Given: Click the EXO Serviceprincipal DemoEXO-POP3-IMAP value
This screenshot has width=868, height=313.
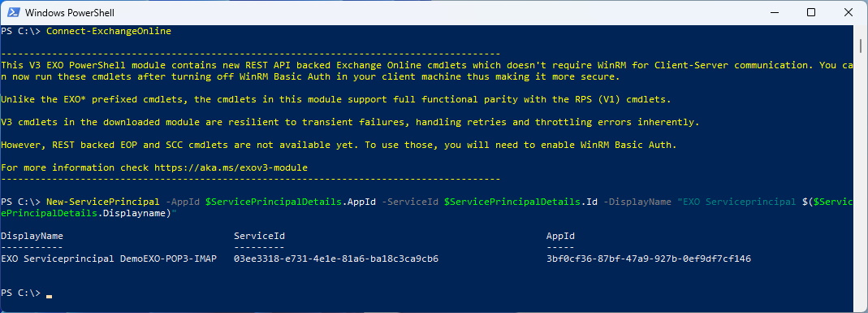Looking at the screenshot, I should point(109,259).
